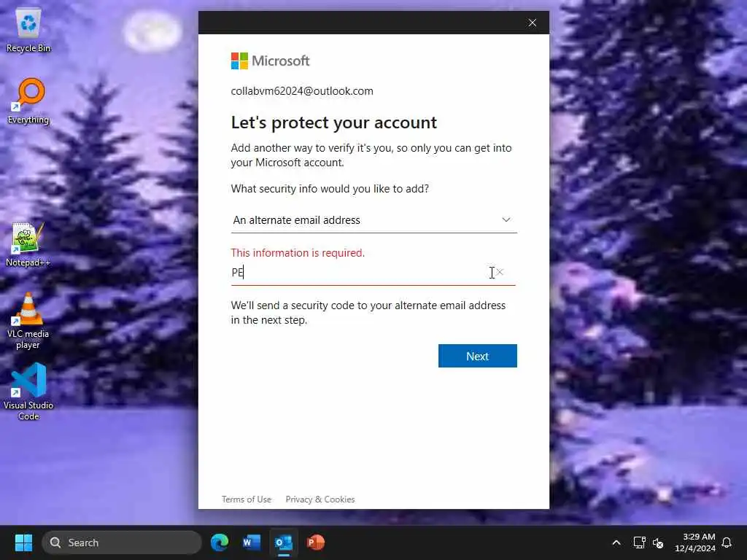Screen dimensions: 747x560
Task: Click the 'This information is required.' error text
Action: [x=298, y=253]
